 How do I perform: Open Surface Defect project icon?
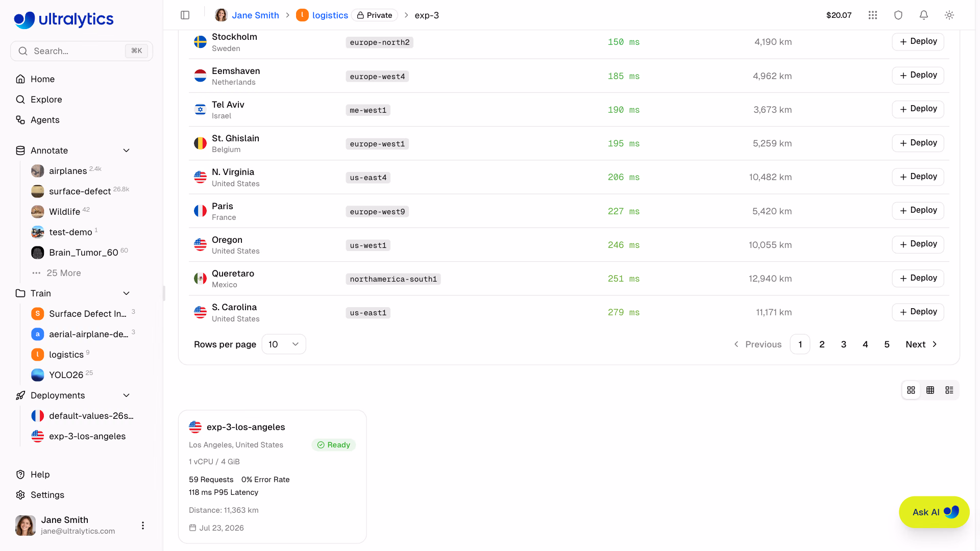pyautogui.click(x=37, y=314)
